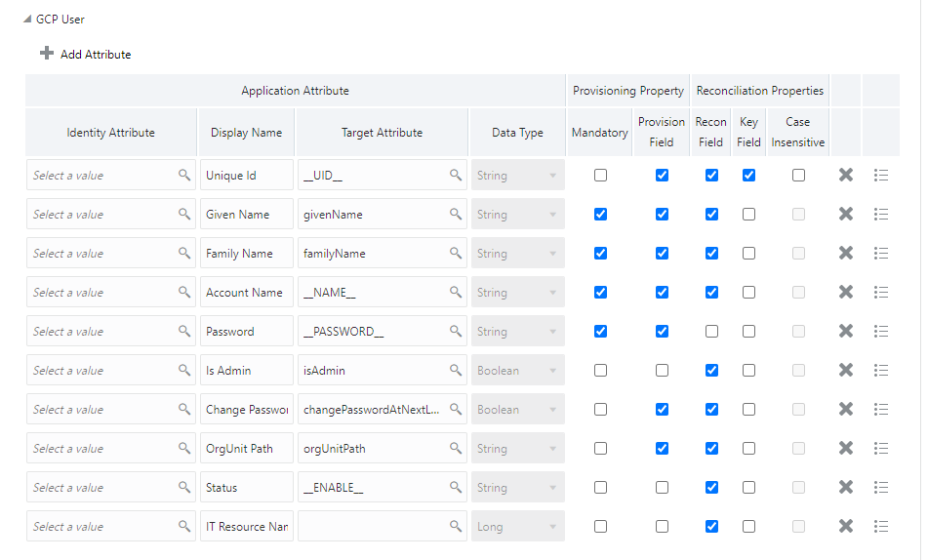Uncheck Recon Field for IT Resource Name
Screen dimensions: 928x560
711,527
